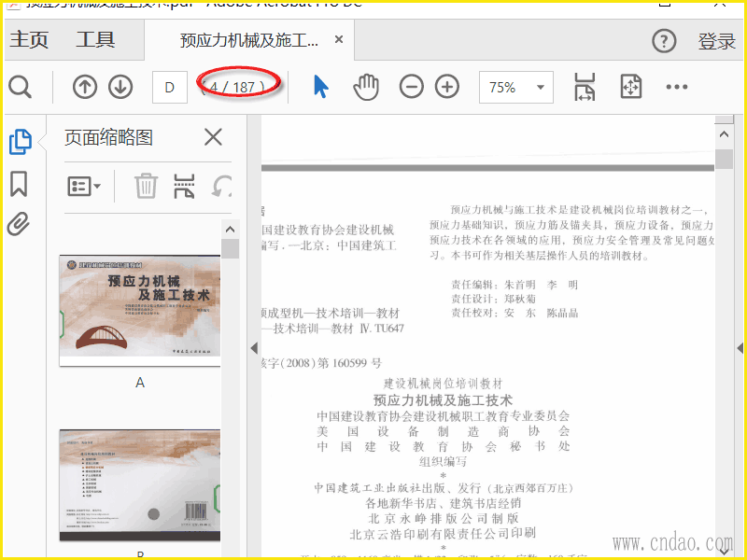
Task: Click the text 组织编写 in document
Action: point(443,461)
